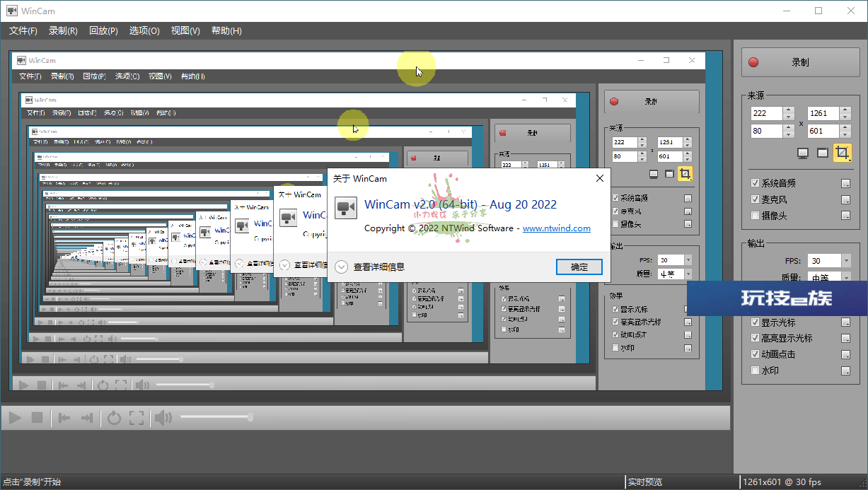Viewport: 868px width, 490px height.
Task: Click the camera icon in the About dialog
Action: 345,208
